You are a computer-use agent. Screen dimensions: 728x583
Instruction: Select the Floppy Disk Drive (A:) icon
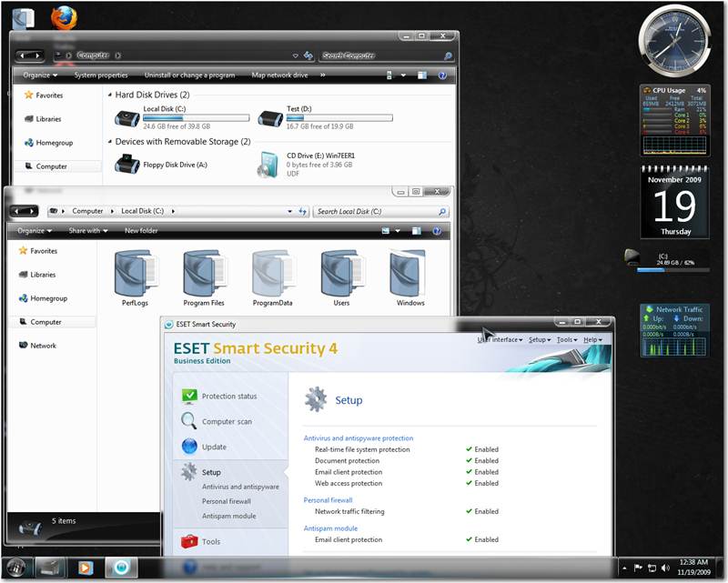click(127, 165)
